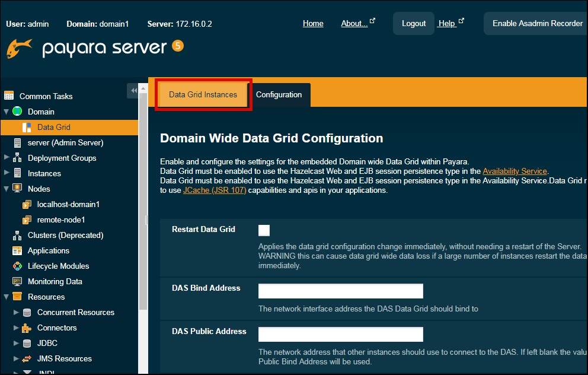Screen dimensions: 588x375
Task: Open the Availability Service link
Action: (514, 171)
